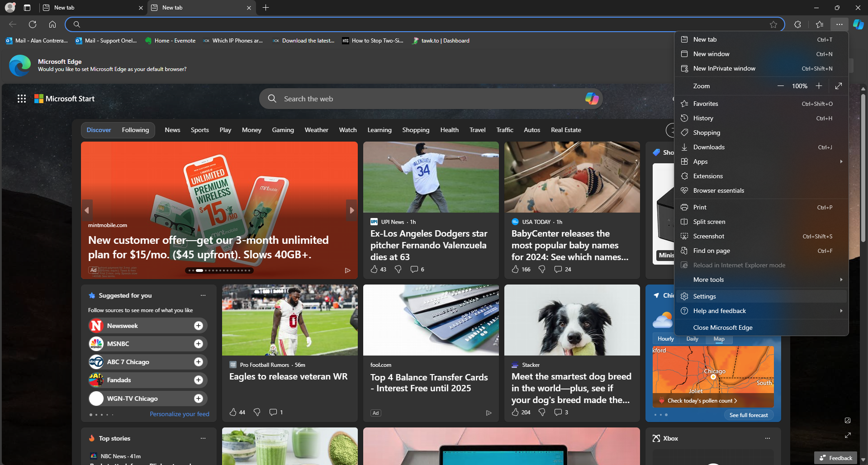Click the Refresh page icon
Image resolution: width=868 pixels, height=465 pixels.
coord(33,24)
